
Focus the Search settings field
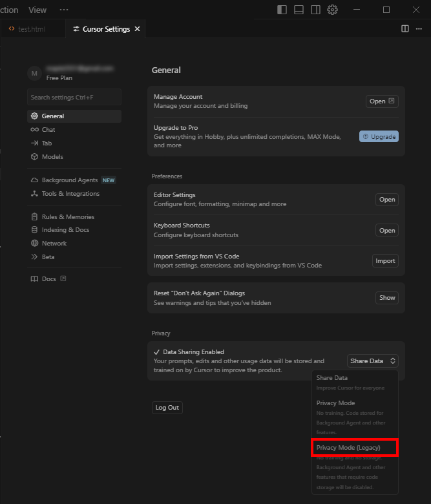[74, 97]
